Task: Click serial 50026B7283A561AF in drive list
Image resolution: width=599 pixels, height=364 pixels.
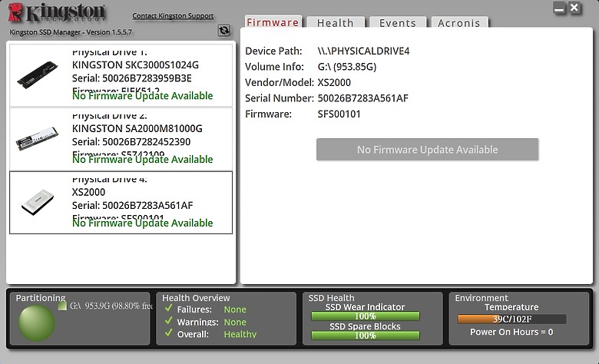Action: coord(133,206)
